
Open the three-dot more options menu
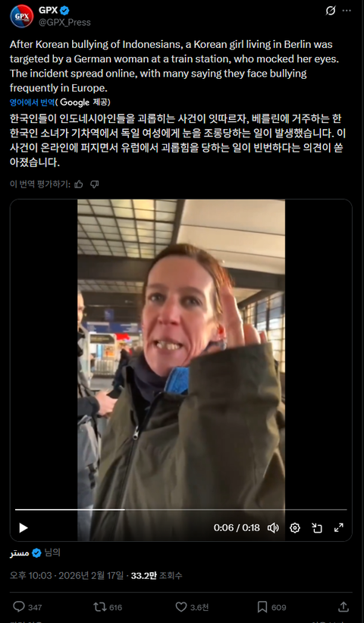(347, 11)
